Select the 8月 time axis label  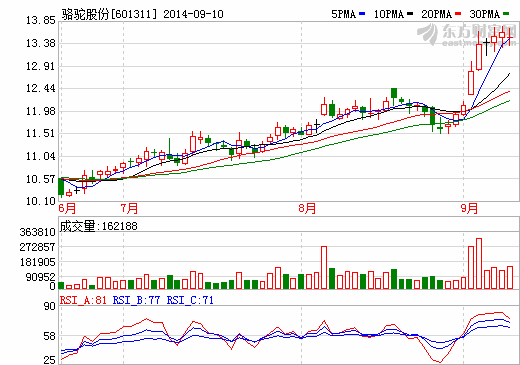307,208
